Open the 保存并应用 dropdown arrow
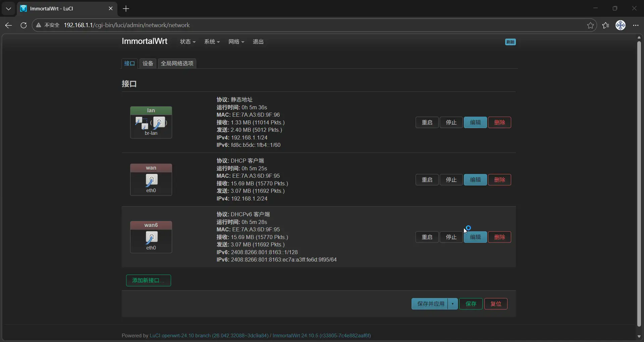 click(452, 304)
